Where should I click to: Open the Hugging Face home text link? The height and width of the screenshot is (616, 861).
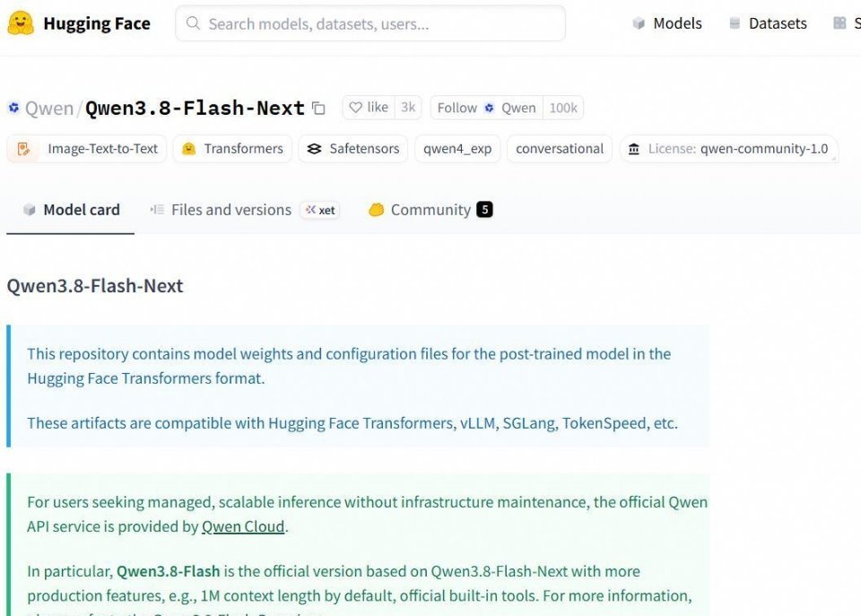pos(97,23)
